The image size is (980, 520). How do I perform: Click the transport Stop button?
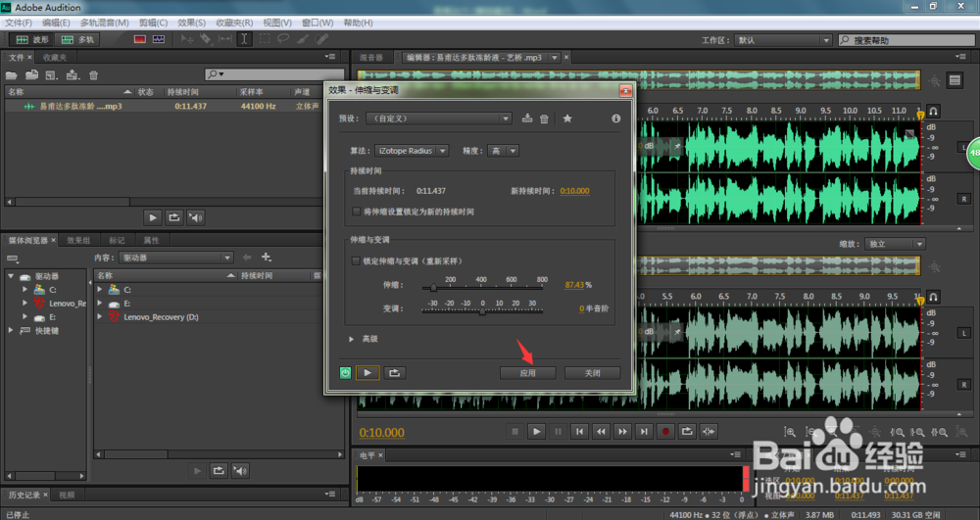coord(515,431)
